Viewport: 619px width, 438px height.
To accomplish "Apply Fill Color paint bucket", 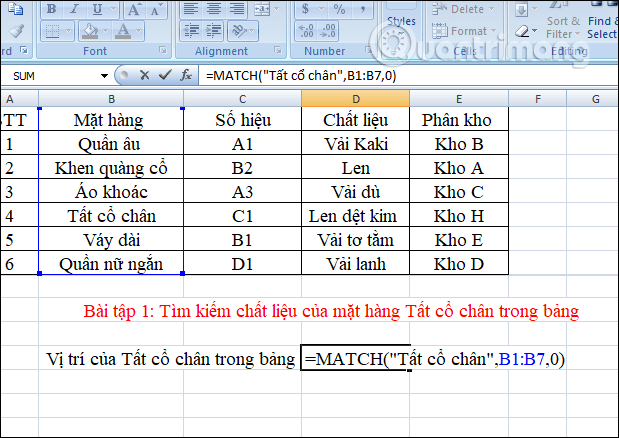I will 90,31.
